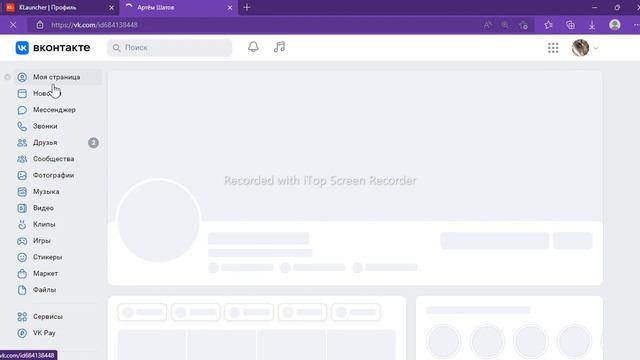Click the Стикеры smiley icon
The height and width of the screenshot is (360, 640).
click(x=22, y=257)
